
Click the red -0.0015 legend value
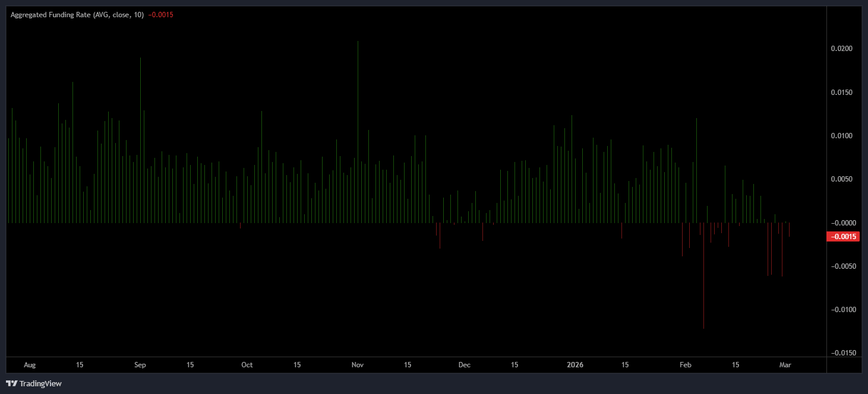[x=159, y=15]
